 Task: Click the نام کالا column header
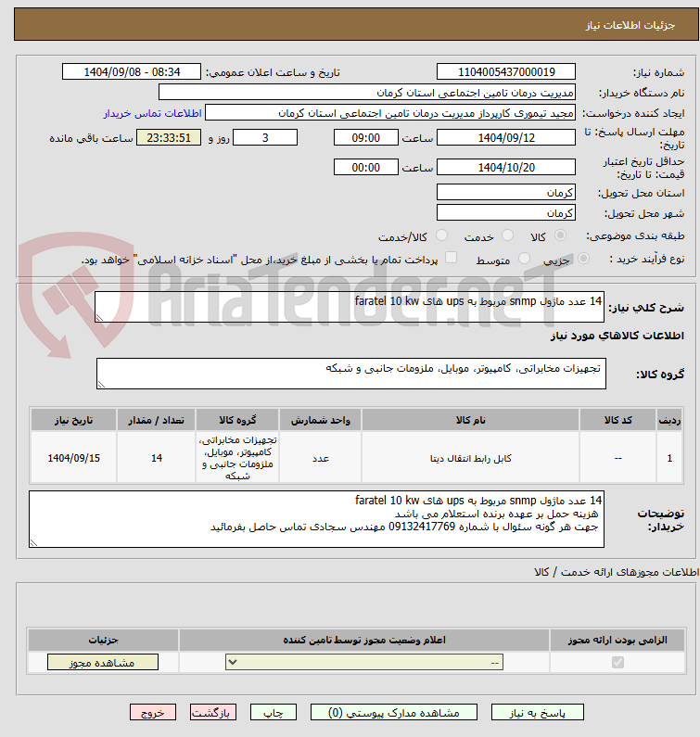coord(470,420)
